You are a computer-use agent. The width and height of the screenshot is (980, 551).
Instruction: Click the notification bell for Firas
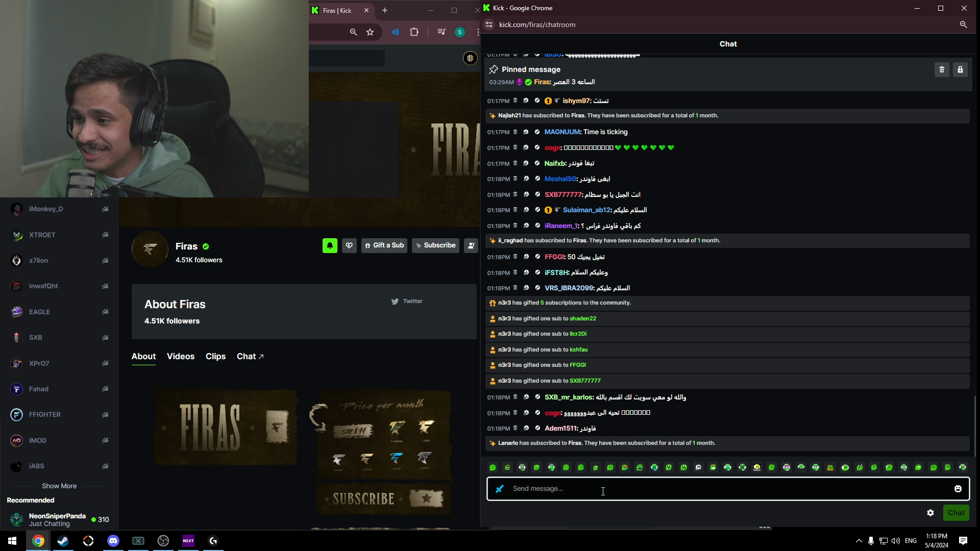pos(330,245)
